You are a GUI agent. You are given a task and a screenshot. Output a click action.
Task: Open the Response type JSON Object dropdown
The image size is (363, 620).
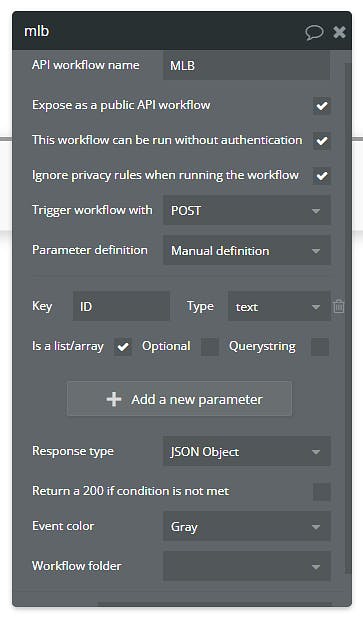pyautogui.click(x=247, y=452)
